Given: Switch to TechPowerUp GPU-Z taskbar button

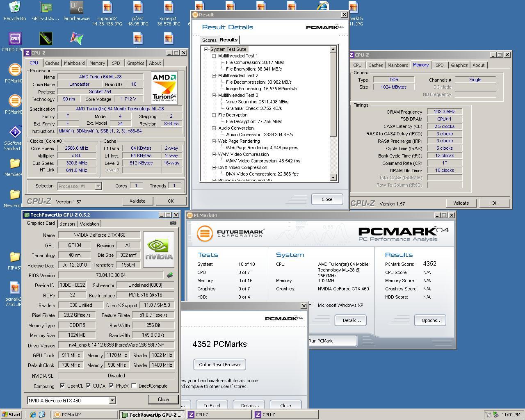Looking at the screenshot, I should tap(152, 415).
